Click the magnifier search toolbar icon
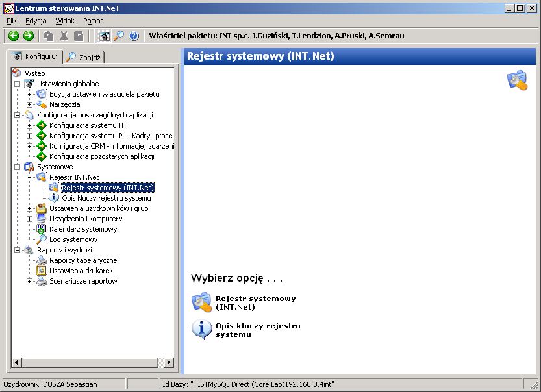Screen dimensions: 541x392 (119, 36)
